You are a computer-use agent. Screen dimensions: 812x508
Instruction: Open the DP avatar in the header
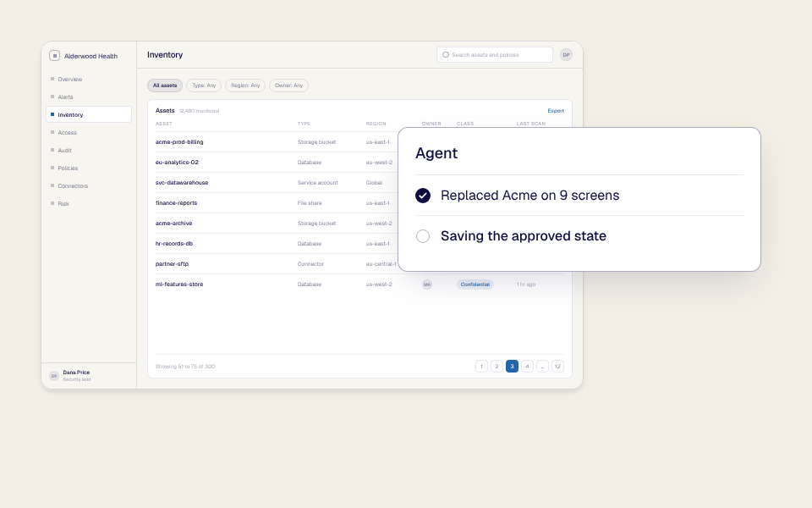566,55
